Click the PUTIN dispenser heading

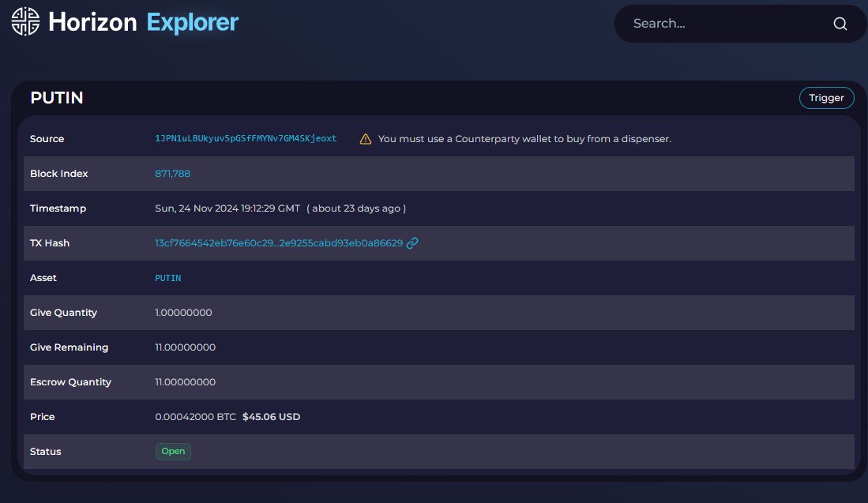(x=56, y=98)
